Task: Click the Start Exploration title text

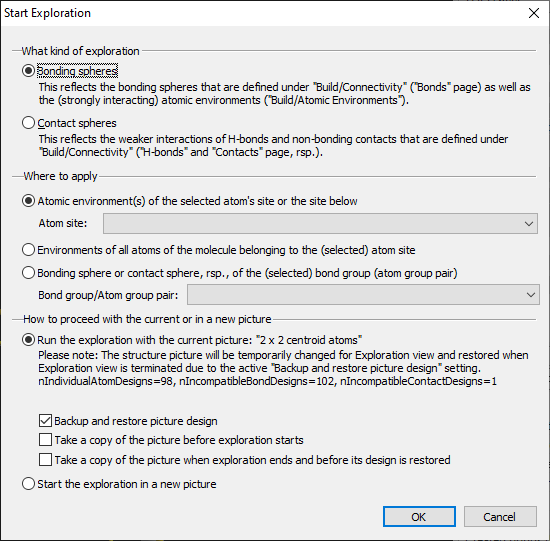Action: [47, 13]
